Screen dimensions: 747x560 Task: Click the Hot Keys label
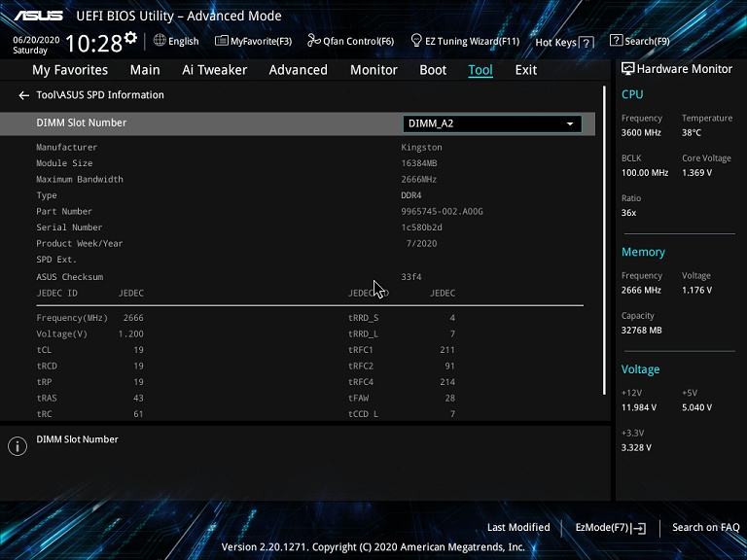click(x=556, y=43)
